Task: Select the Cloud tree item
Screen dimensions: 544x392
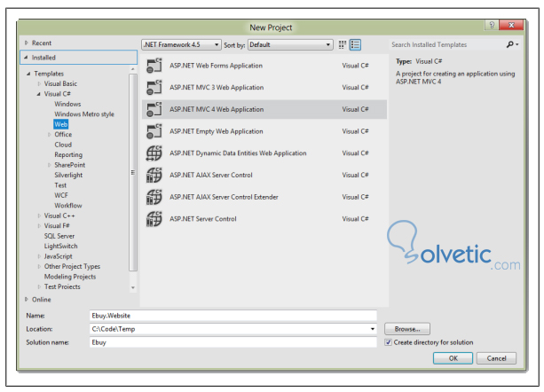Action: pos(63,145)
